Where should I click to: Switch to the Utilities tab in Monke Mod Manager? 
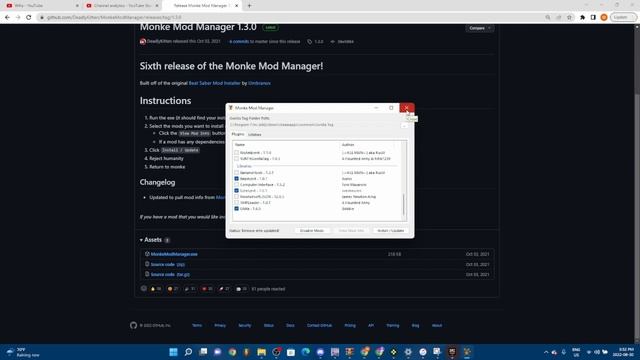point(255,134)
